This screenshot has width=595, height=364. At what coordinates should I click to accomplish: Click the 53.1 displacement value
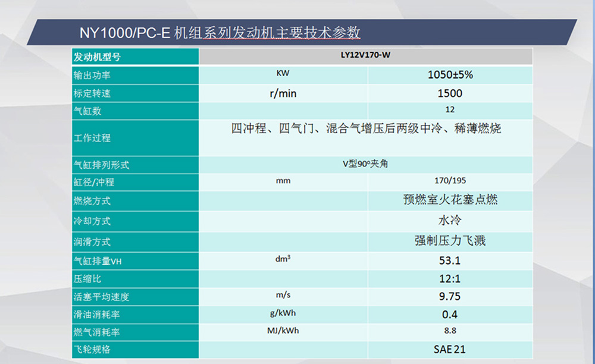(450, 261)
